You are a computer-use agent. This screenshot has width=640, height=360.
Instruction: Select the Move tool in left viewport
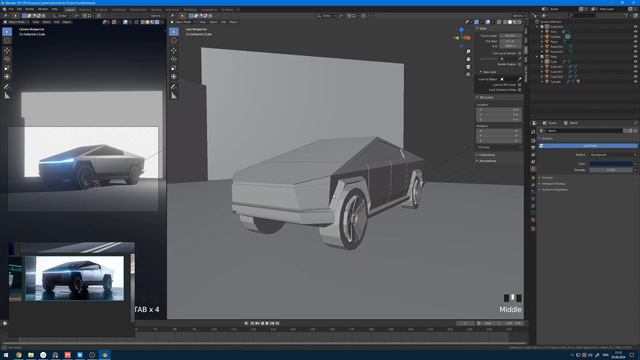7,51
